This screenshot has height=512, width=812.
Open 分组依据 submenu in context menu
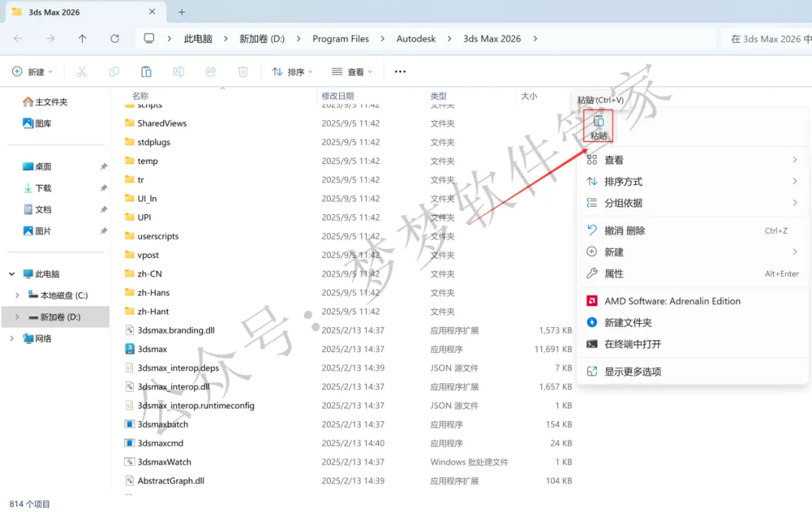(692, 203)
